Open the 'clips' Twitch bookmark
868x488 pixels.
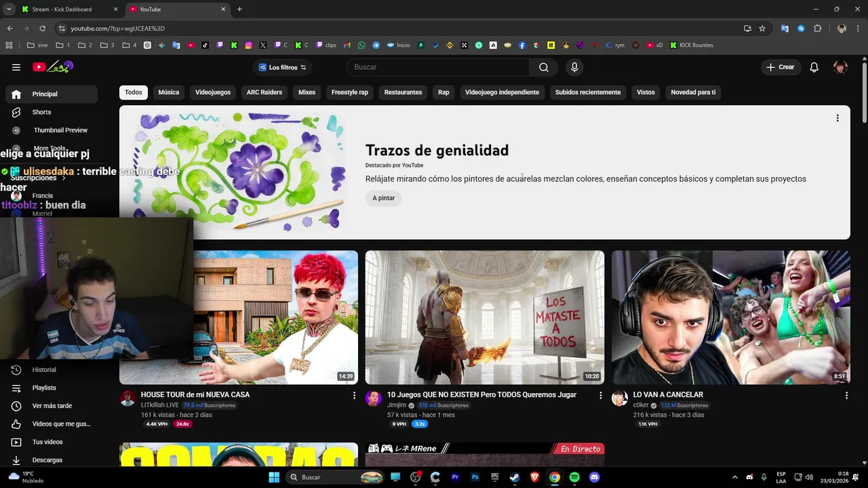point(324,45)
